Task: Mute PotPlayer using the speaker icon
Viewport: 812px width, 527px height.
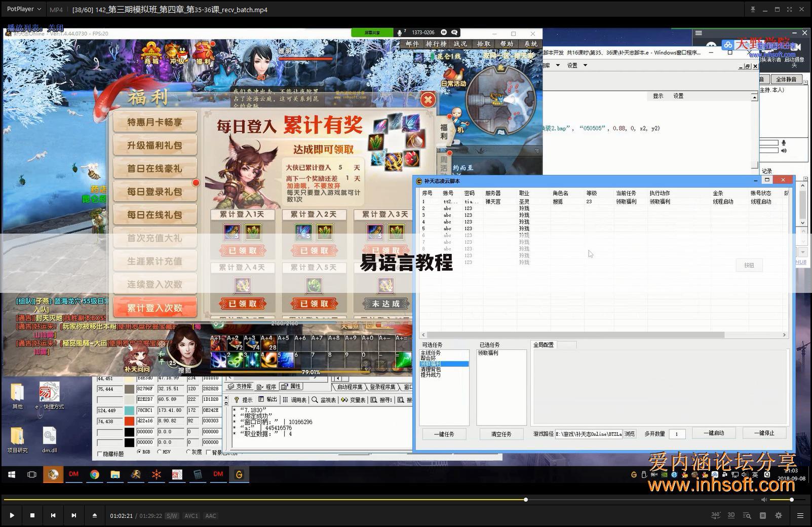Action: coord(764,500)
